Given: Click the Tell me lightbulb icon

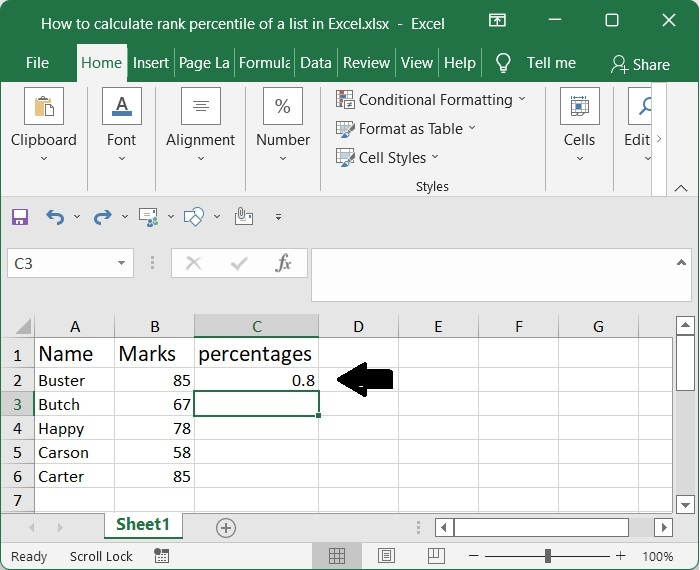Looking at the screenshot, I should click(503, 63).
